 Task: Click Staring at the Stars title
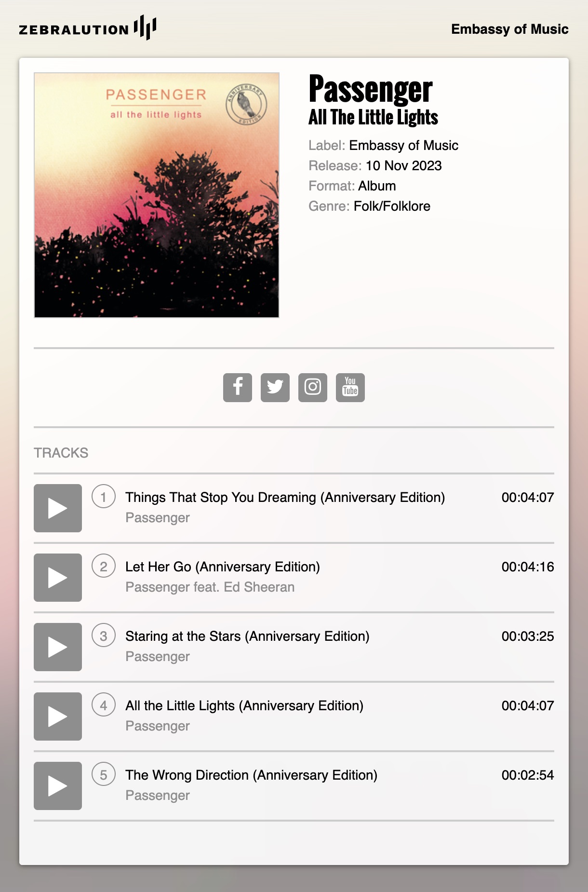[247, 636]
